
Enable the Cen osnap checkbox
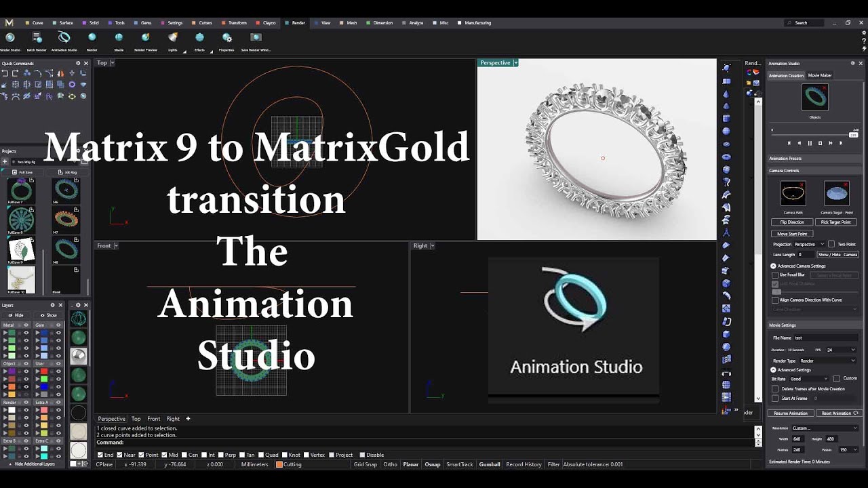tap(184, 455)
